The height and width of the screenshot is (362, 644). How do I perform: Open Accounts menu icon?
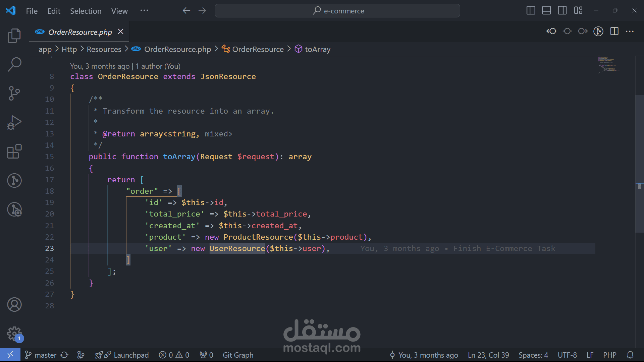(x=14, y=304)
